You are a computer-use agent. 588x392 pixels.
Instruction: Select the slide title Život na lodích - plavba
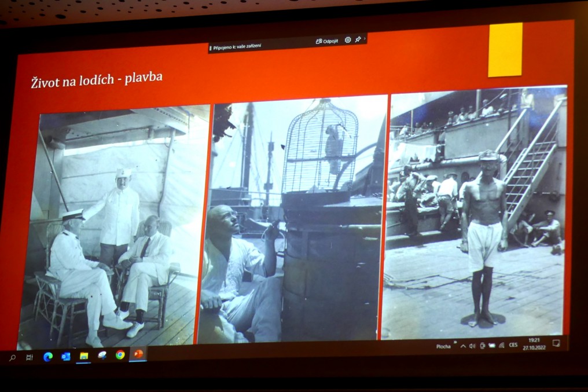pyautogui.click(x=97, y=79)
